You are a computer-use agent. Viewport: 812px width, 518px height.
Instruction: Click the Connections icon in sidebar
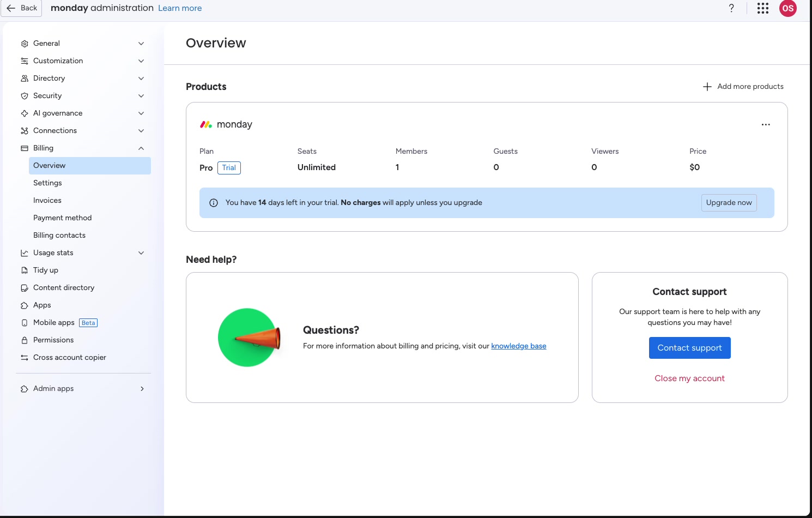coord(25,131)
